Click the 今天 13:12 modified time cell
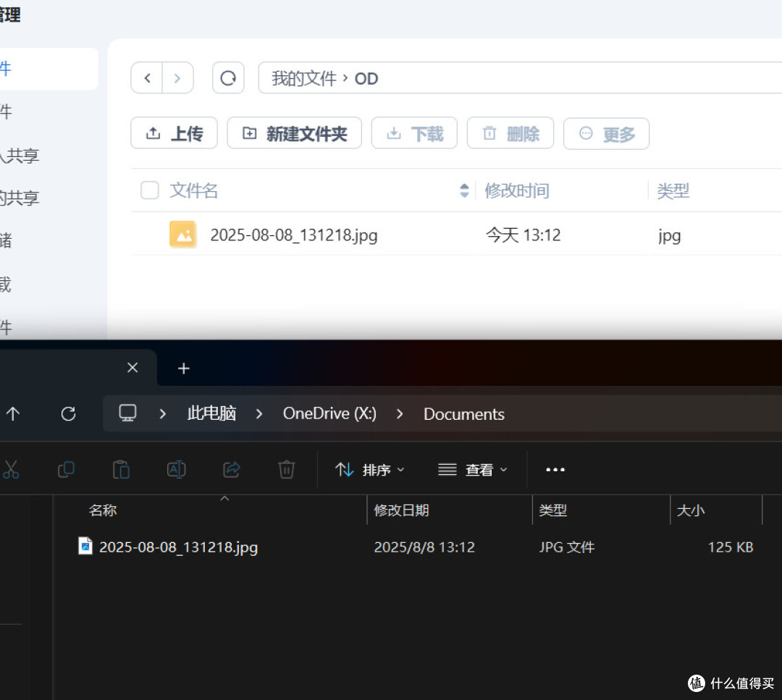The image size is (782, 700). tap(524, 235)
